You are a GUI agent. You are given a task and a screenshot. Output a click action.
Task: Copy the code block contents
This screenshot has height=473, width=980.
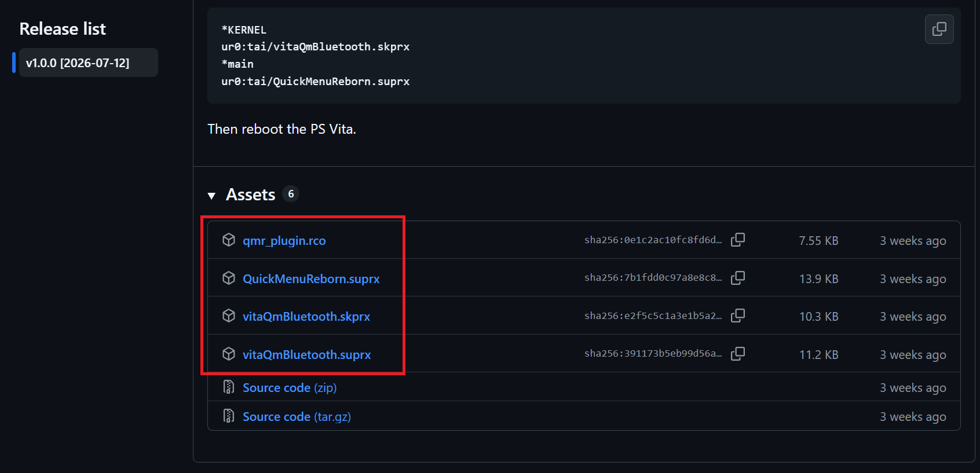click(939, 29)
